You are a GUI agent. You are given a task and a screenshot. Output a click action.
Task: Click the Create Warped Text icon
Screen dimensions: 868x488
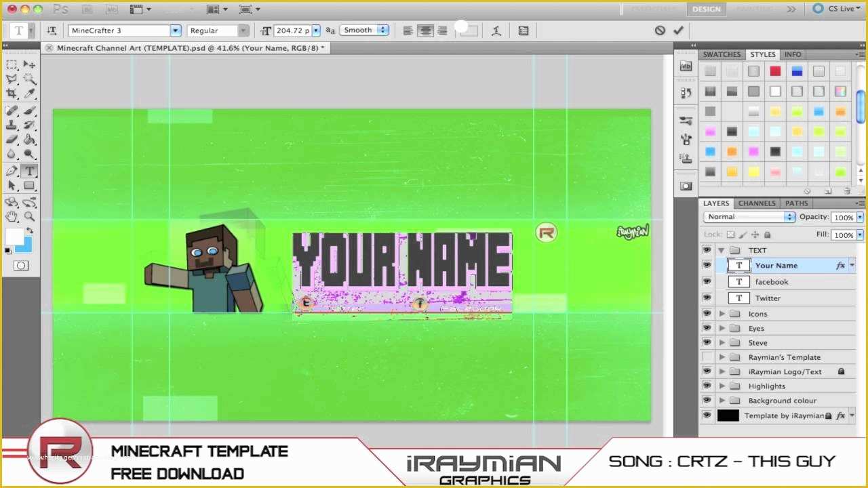(x=496, y=30)
